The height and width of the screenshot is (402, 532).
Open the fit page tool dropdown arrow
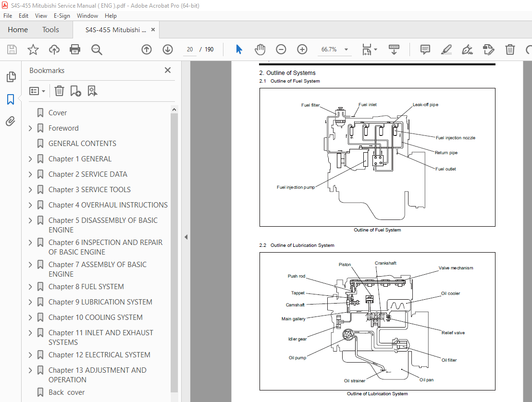coord(375,49)
